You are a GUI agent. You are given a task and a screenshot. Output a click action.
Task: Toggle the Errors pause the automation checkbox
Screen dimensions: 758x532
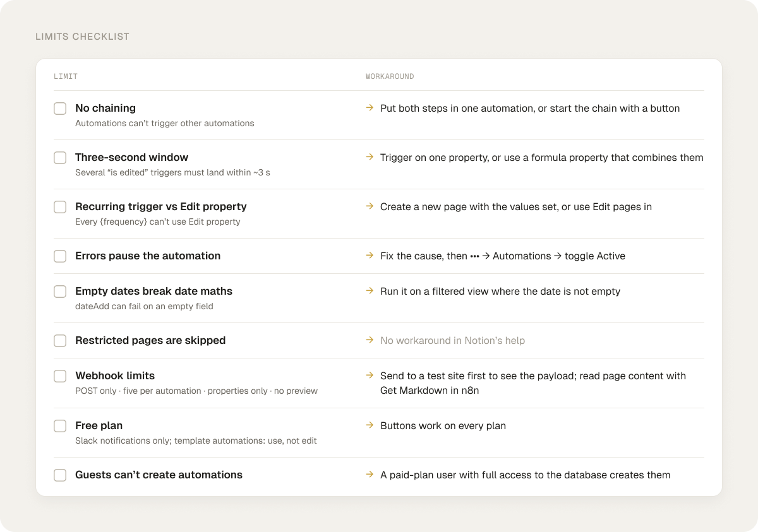60,256
